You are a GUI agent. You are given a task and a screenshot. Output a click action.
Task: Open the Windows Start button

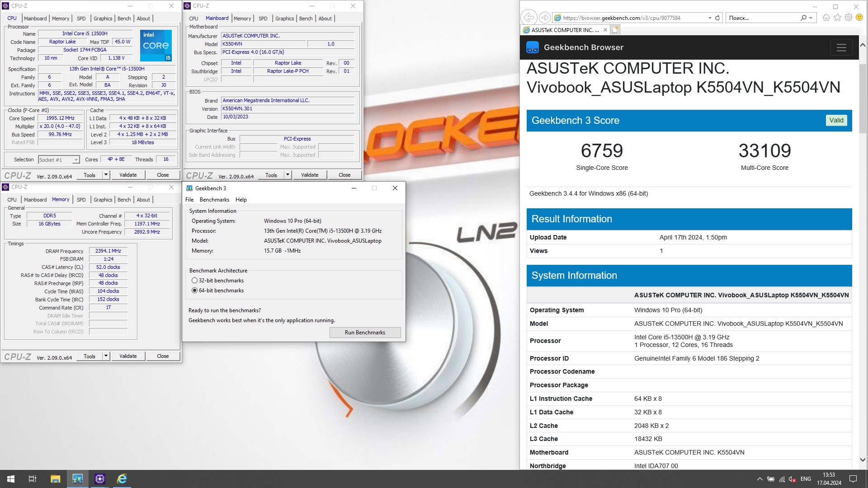(11, 479)
